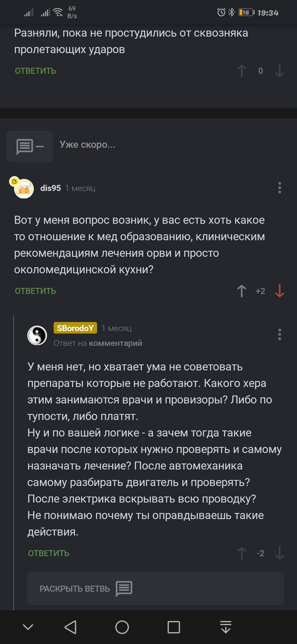
Task: Upvote SBorodoY's reply
Action: pos(241,553)
